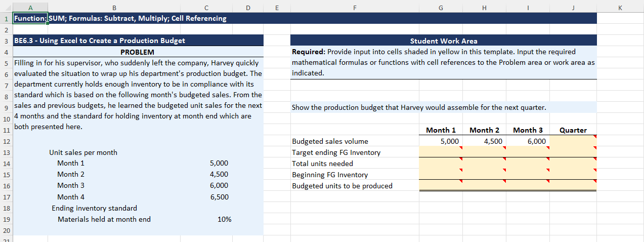Select column header B
644x242 pixels.
pyautogui.click(x=114, y=7)
